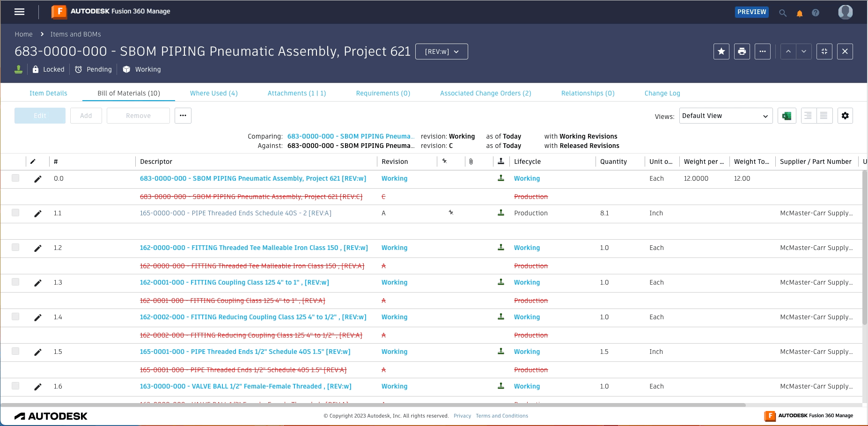Screen dimensions: 868x426
Task: Click the Edit button
Action: (40, 116)
